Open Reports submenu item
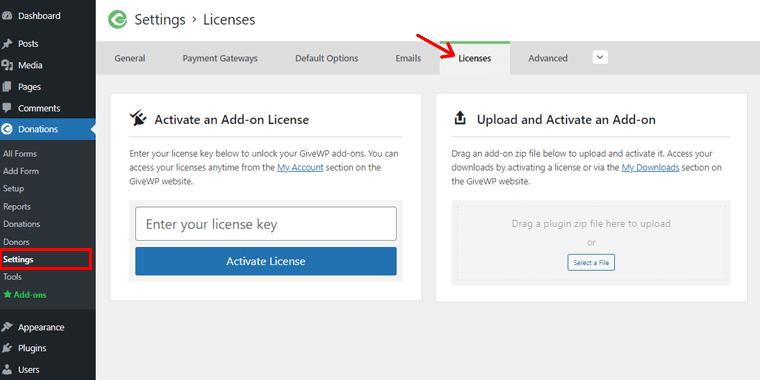This screenshot has width=760, height=380. [17, 206]
